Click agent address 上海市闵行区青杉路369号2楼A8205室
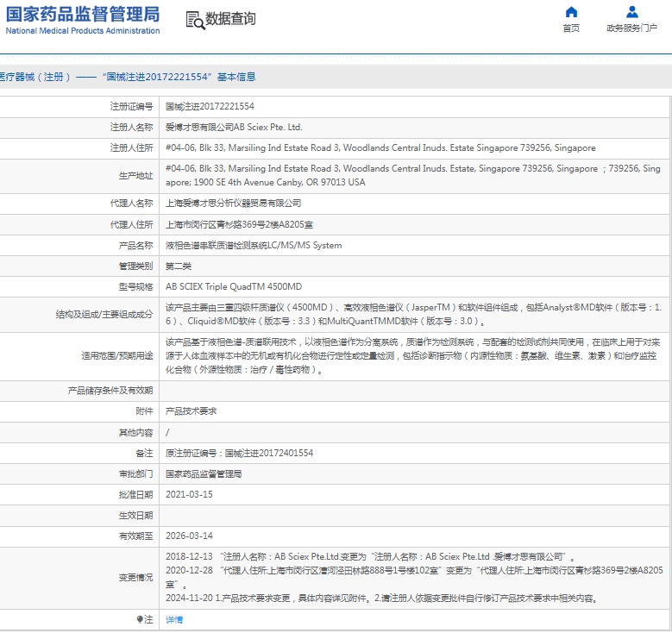Screen dimensions: 672x633 239,224
